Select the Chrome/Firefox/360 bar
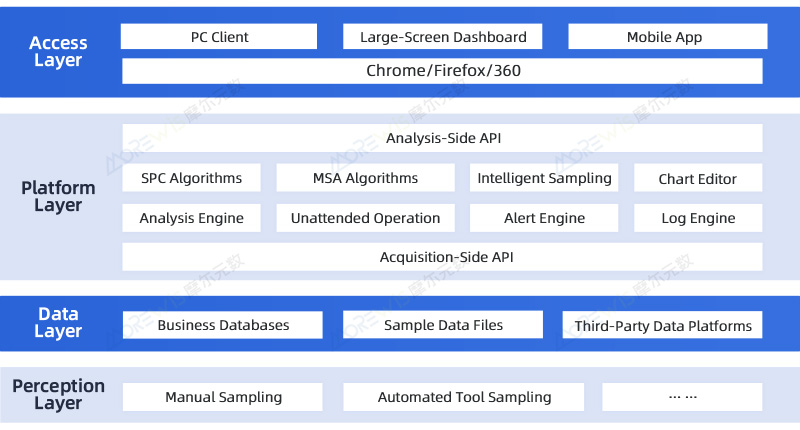 pos(442,71)
